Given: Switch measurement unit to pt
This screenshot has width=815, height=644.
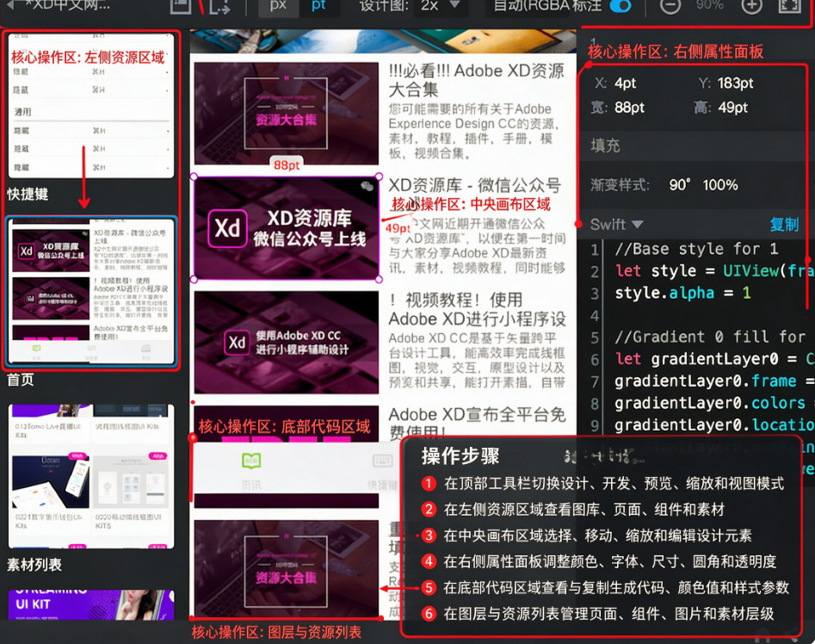Looking at the screenshot, I should 318,6.
